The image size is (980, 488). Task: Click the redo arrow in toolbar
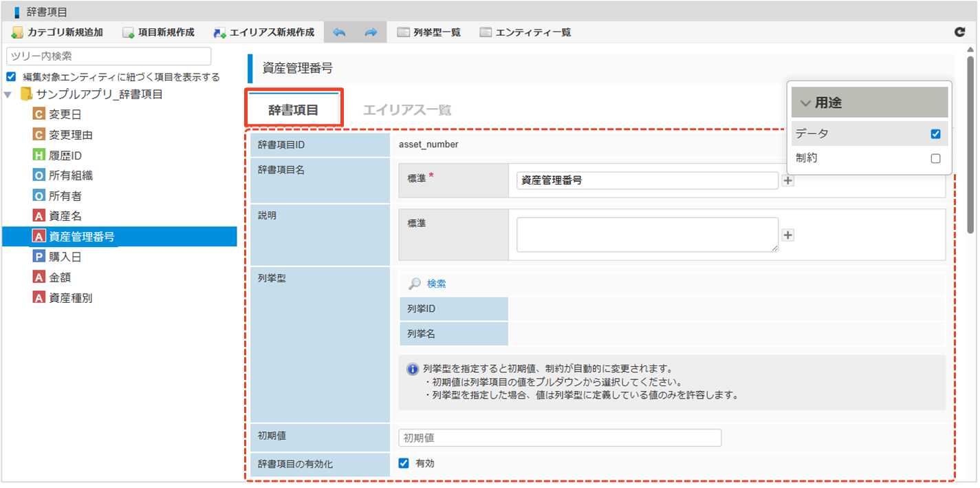pyautogui.click(x=371, y=32)
